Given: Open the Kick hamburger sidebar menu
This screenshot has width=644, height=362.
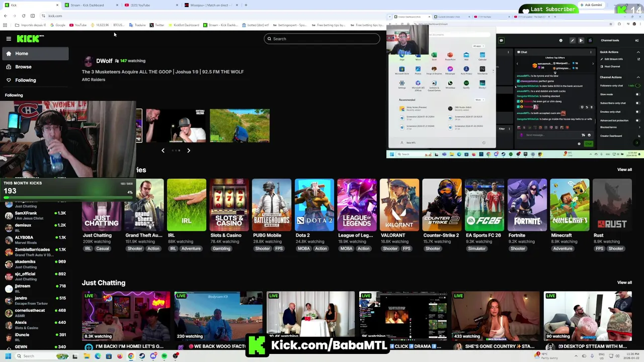Looking at the screenshot, I should (x=9, y=39).
